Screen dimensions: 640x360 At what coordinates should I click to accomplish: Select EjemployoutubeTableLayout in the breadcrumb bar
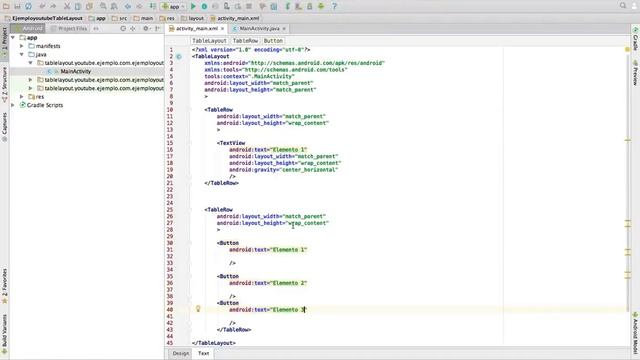pos(44,18)
